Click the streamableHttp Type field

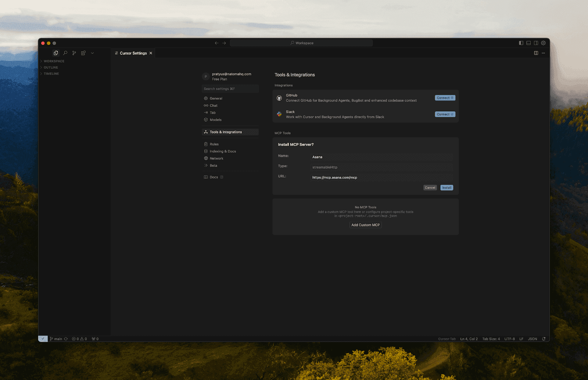tap(382, 167)
